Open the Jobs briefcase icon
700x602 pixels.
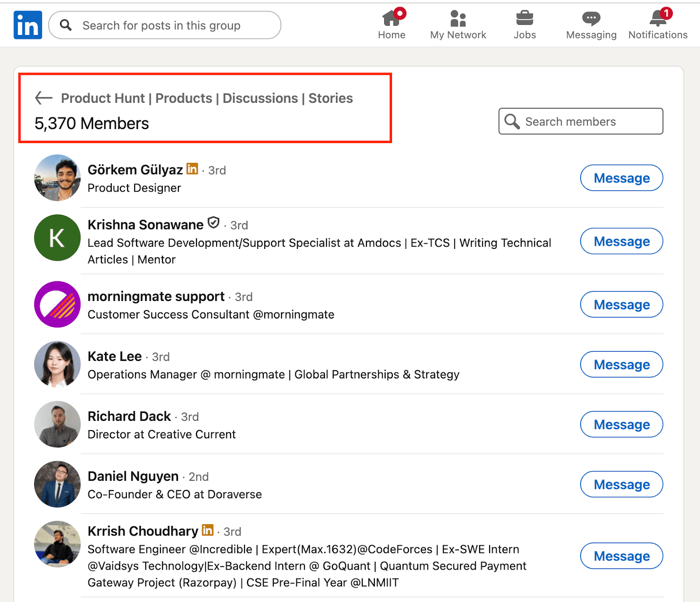pos(525,18)
